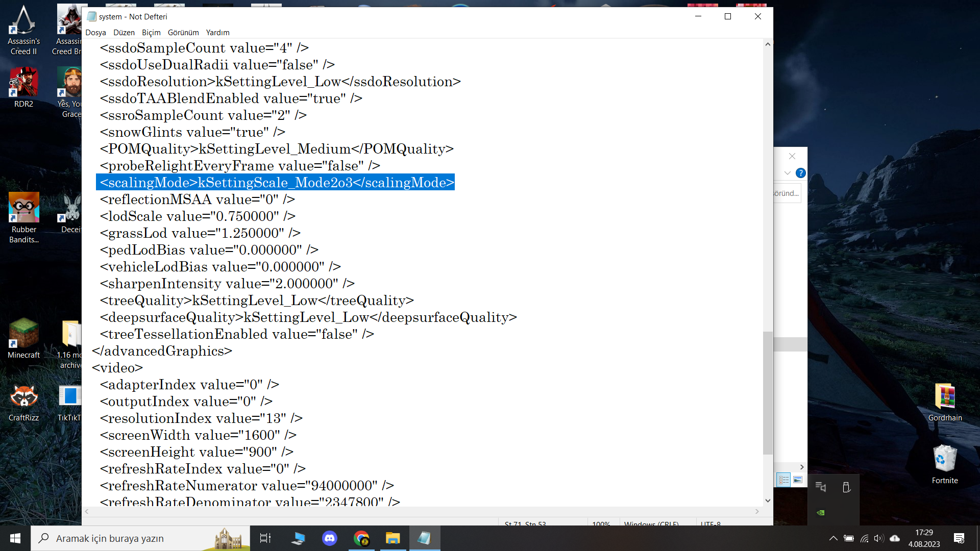Open the Google Chrome taskbar icon

click(361, 538)
